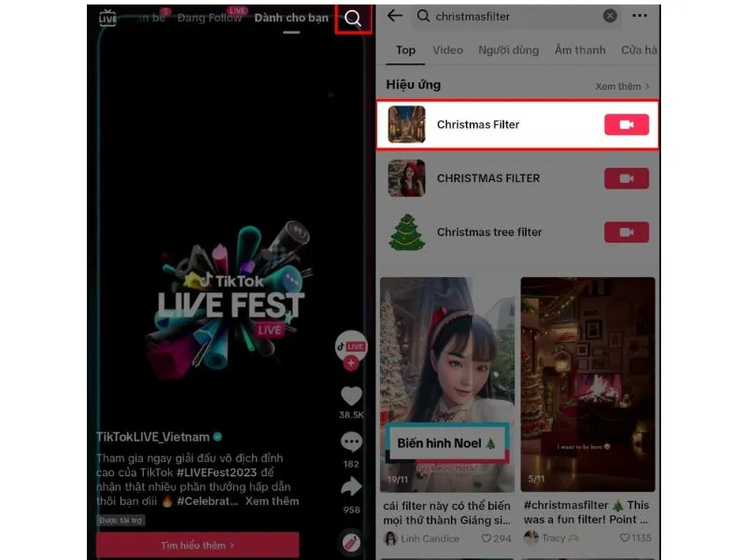Image resolution: width=747 pixels, height=560 pixels.
Task: Open caption cái filter này có thể biến
Action: 447,512
